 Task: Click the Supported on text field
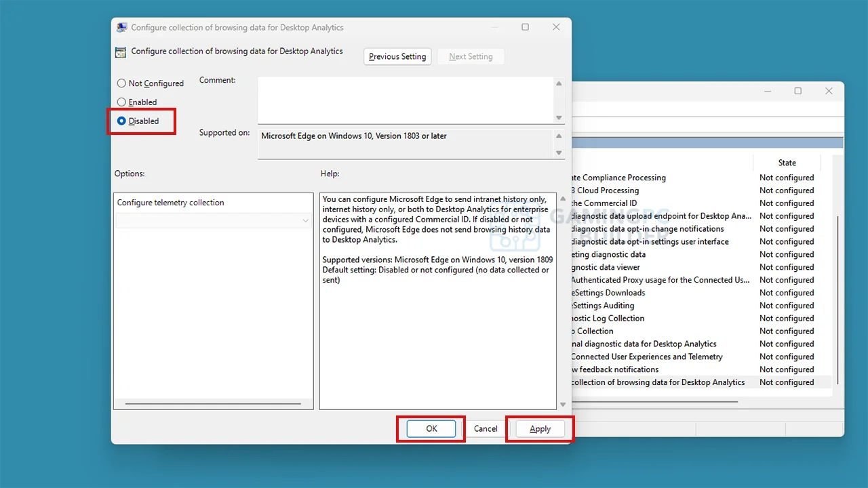click(406, 144)
